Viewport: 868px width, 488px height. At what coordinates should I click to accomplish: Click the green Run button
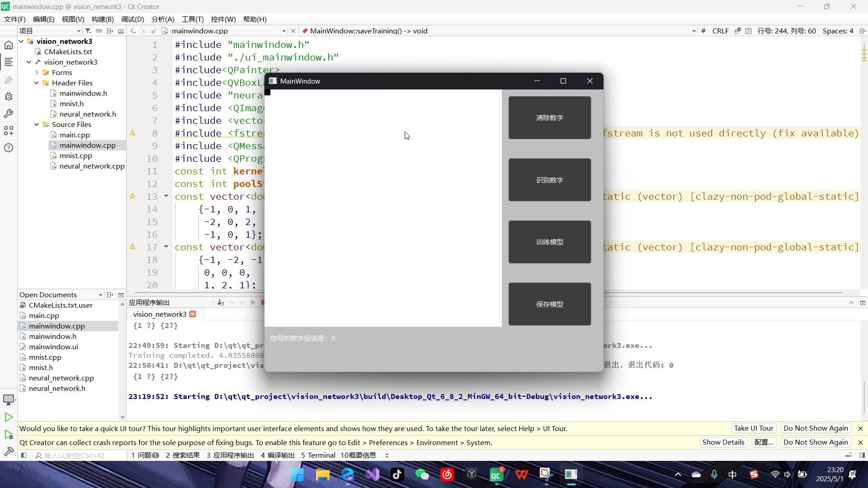click(x=9, y=417)
